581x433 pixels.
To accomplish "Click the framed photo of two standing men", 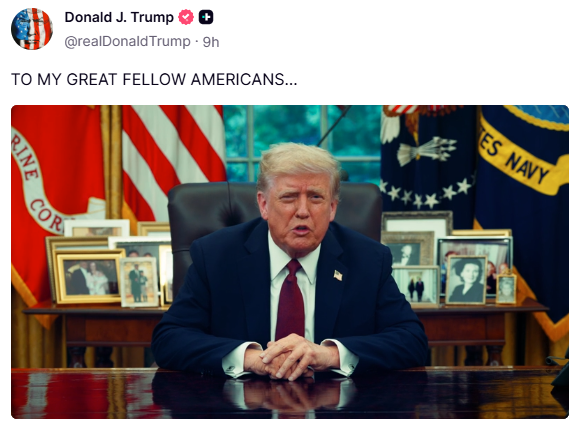I will (416, 286).
